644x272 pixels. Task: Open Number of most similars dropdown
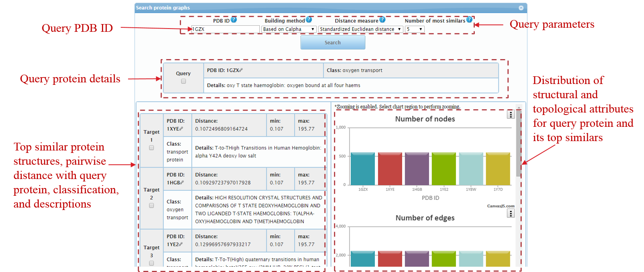[414, 29]
